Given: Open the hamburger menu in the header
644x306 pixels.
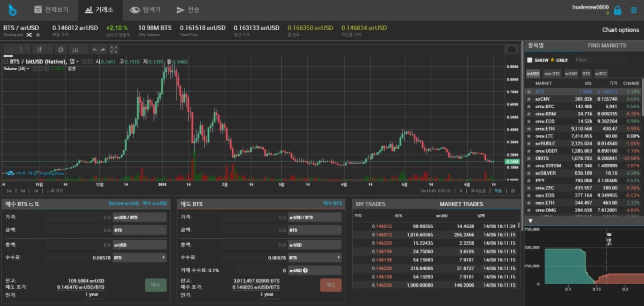Looking at the screenshot, I should (633, 11).
